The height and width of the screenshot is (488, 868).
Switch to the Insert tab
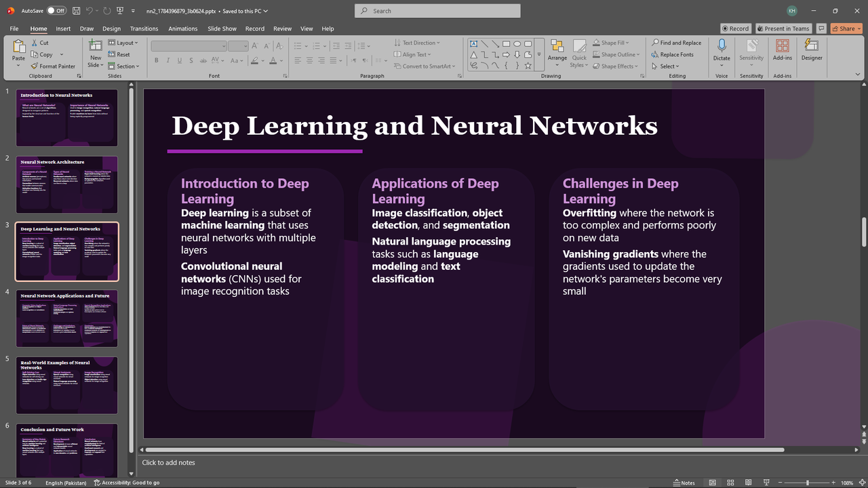tap(63, 28)
